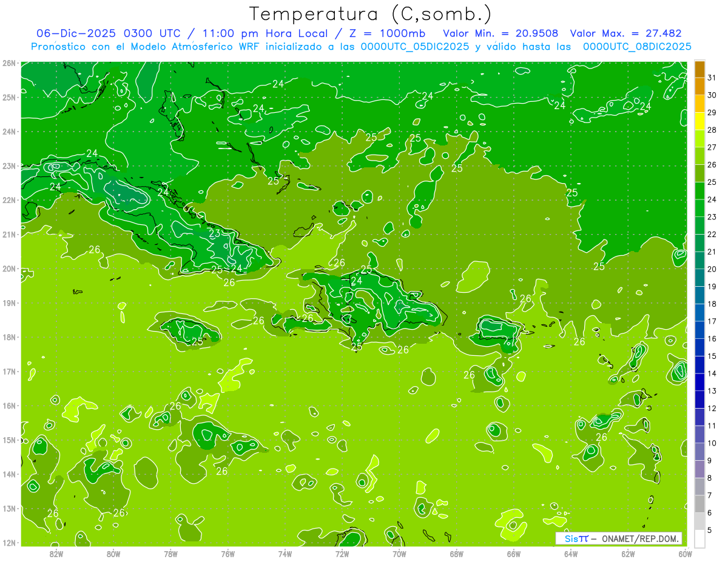
Task: Click the color bar label 28
Action: tap(712, 130)
